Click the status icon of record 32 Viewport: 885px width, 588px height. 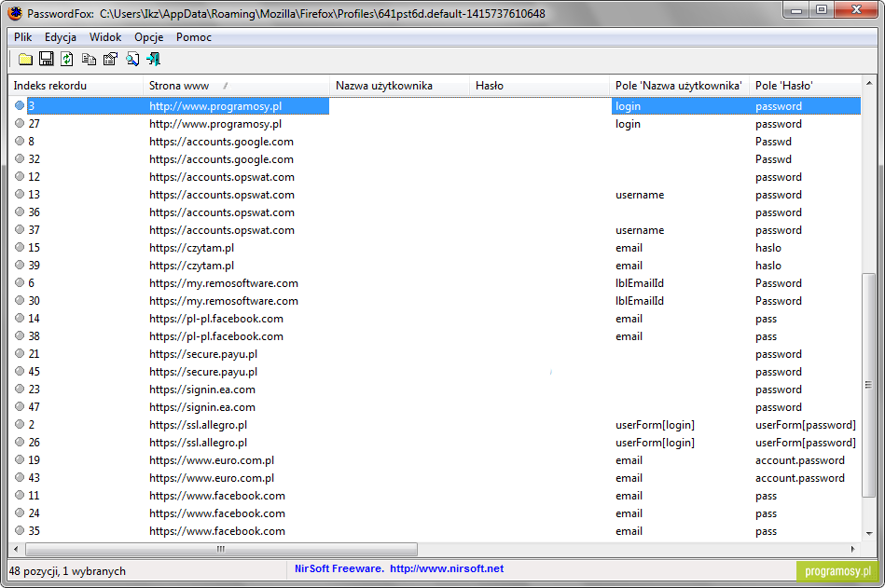click(20, 158)
